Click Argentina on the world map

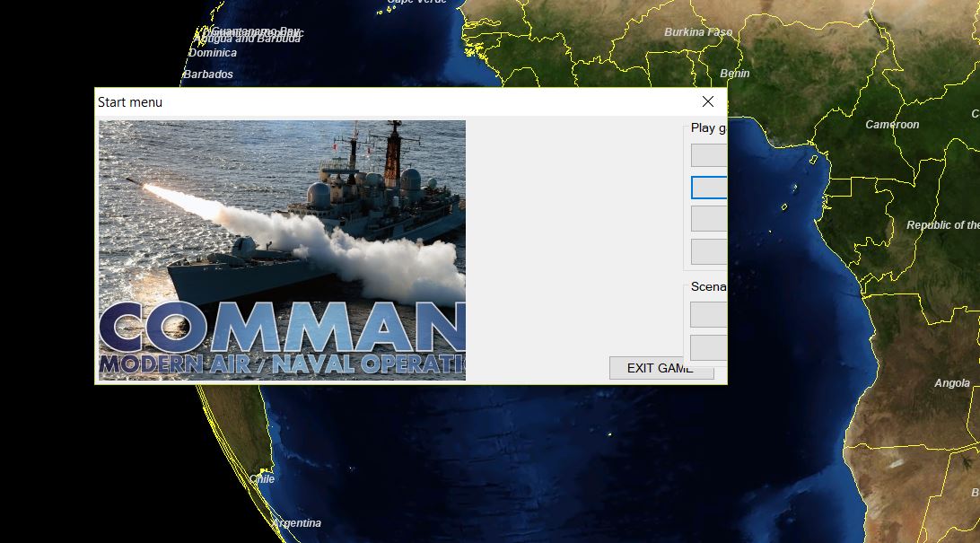click(296, 521)
